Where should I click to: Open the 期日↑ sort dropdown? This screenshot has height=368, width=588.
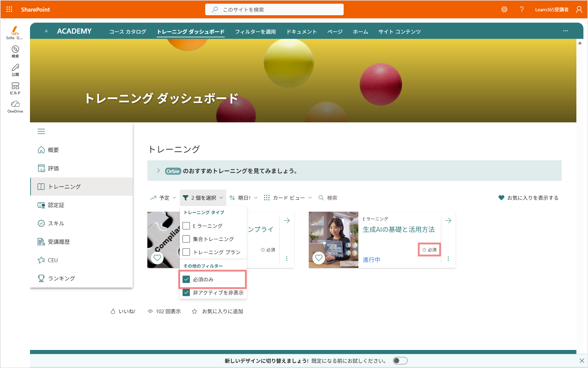[x=244, y=198]
